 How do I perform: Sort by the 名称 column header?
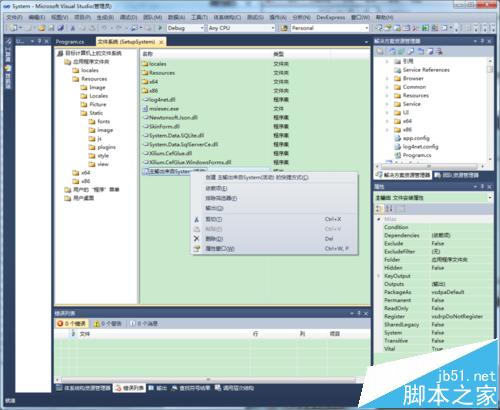pyautogui.click(x=206, y=54)
